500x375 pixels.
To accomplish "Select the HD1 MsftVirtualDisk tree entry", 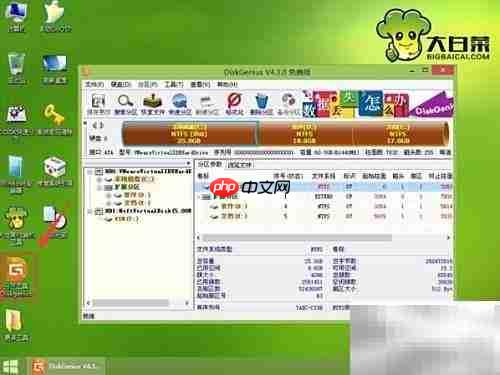I will pos(148,211).
